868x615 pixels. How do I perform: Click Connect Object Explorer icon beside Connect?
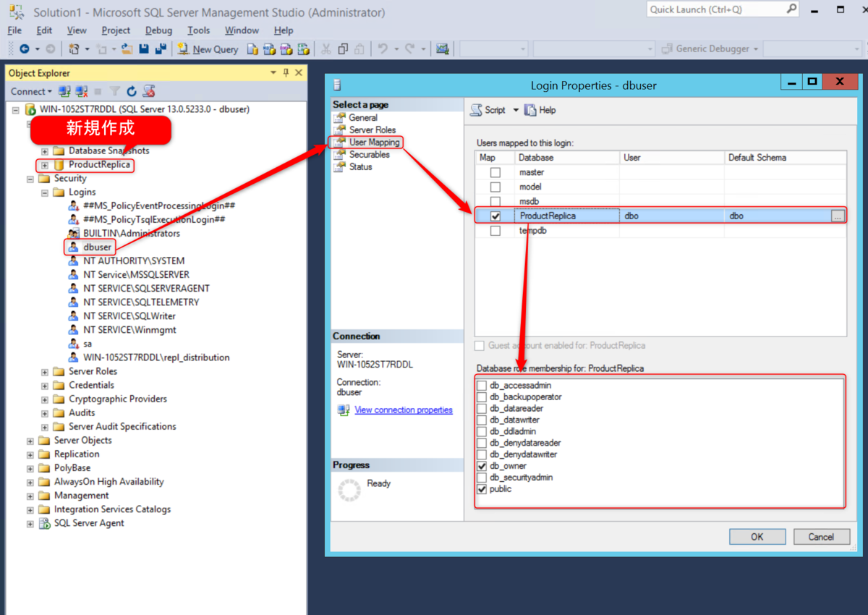coord(65,91)
